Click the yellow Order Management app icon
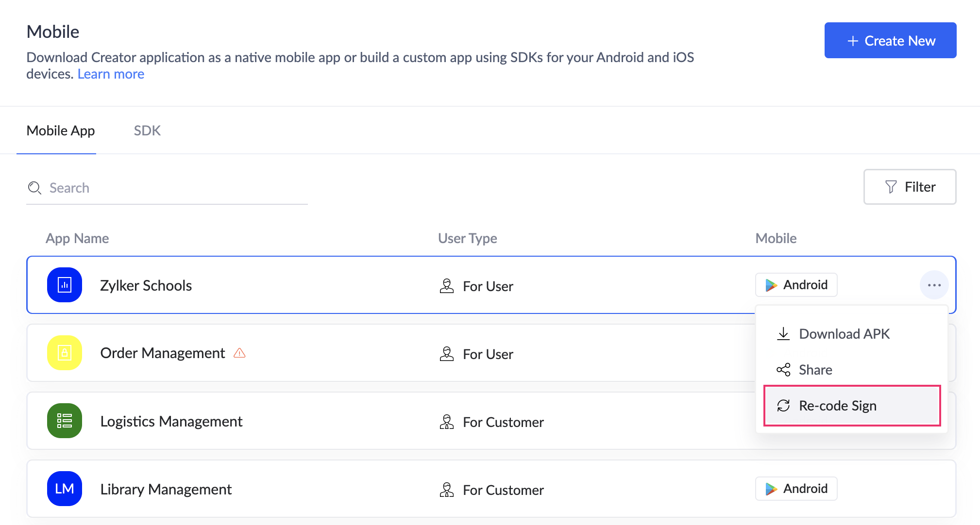Image resolution: width=980 pixels, height=525 pixels. click(x=65, y=353)
